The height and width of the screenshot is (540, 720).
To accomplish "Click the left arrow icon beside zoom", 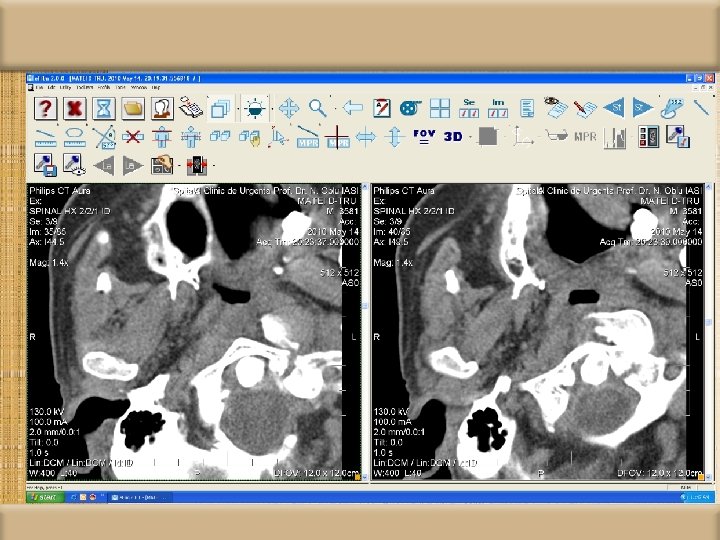I will click(353, 108).
